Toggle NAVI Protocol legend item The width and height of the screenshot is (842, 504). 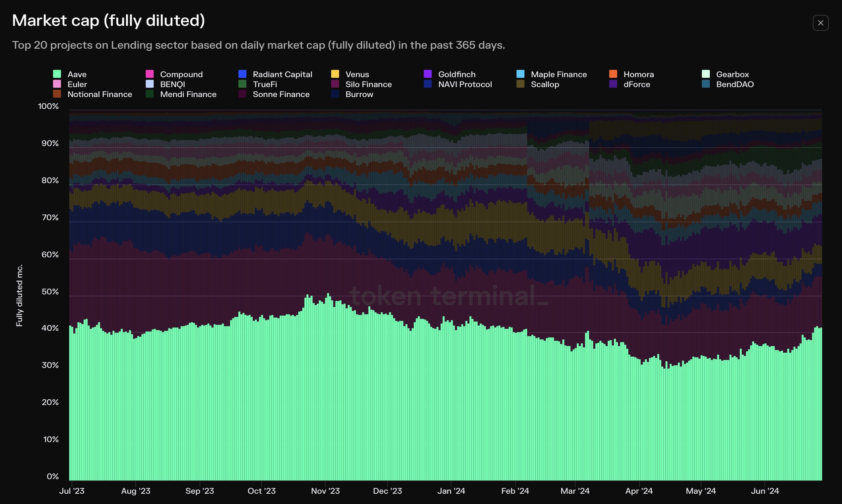[458, 84]
